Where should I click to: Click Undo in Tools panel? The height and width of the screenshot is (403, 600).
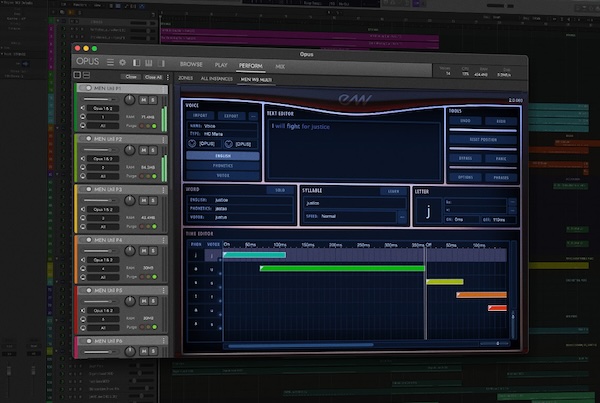pos(465,121)
